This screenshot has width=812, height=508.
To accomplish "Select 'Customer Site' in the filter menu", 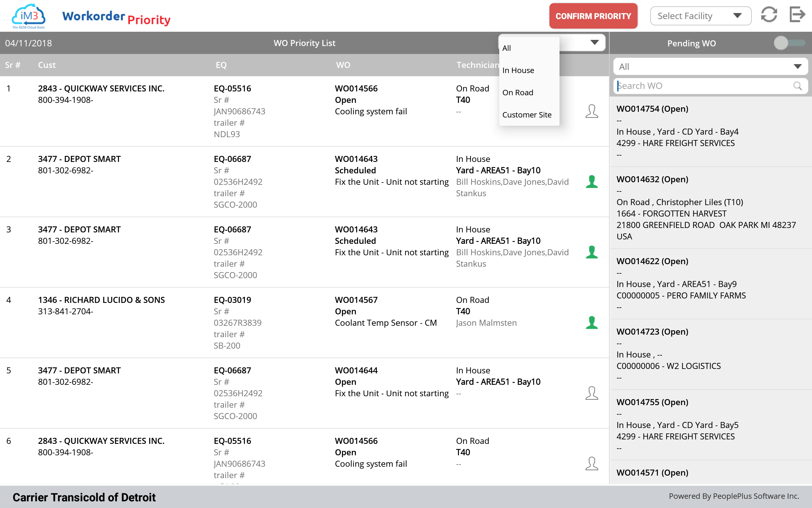I will coord(529,115).
